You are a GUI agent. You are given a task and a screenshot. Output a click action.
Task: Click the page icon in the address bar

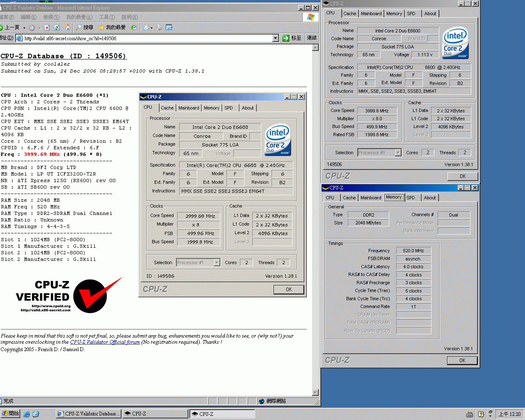click(x=19, y=38)
